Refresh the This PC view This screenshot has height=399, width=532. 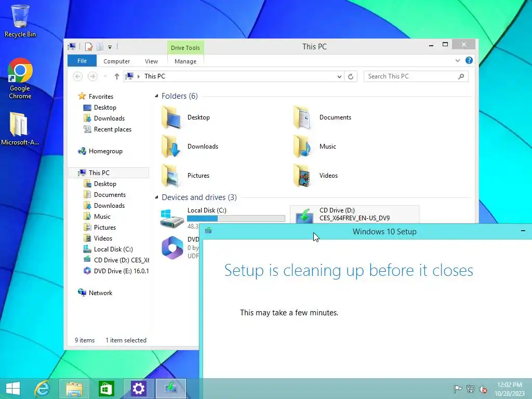tap(351, 77)
